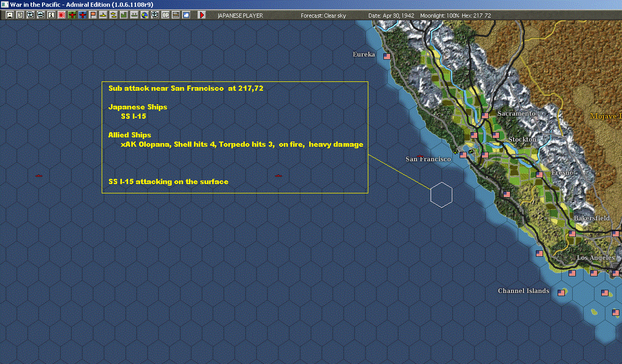Select the US flag base at Eureka
622x364 pixels.
click(387, 57)
